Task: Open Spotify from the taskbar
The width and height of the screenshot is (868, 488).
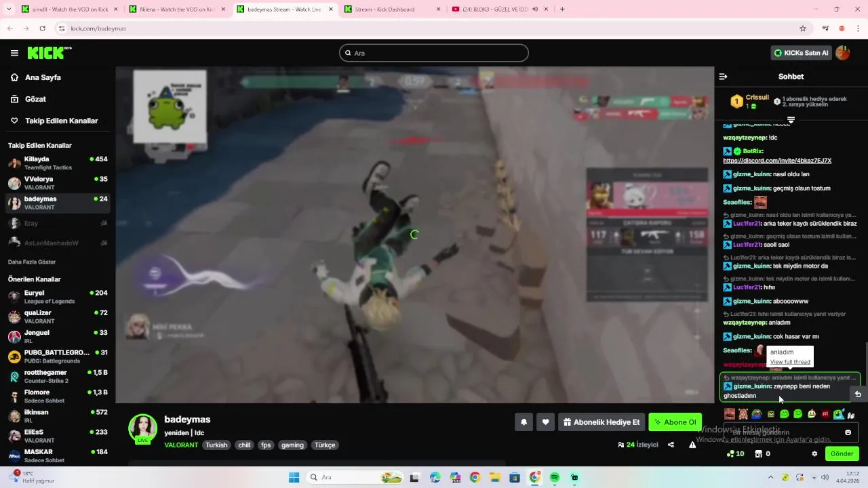Action: 554,477
